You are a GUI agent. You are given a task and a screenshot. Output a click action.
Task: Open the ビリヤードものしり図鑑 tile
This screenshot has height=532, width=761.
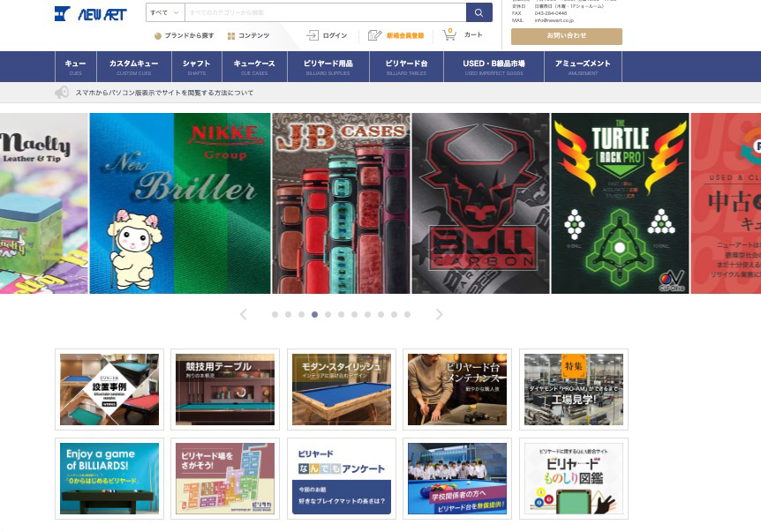point(574,479)
